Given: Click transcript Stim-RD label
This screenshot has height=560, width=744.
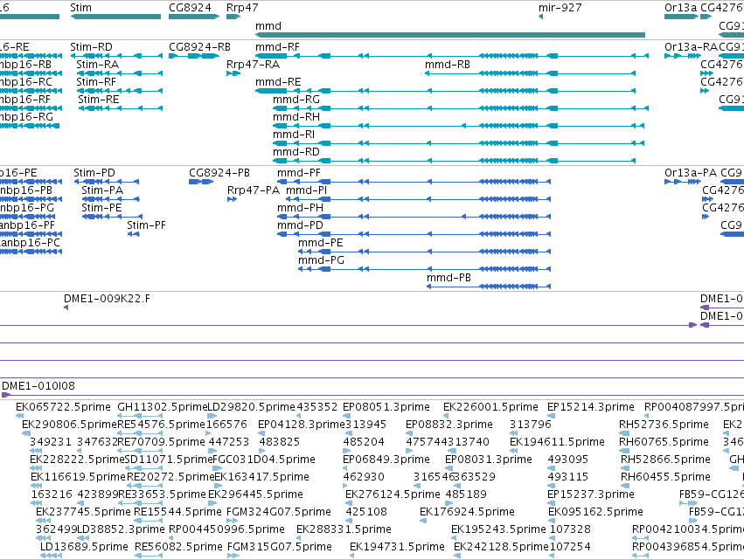Looking at the screenshot, I should click(91, 47).
